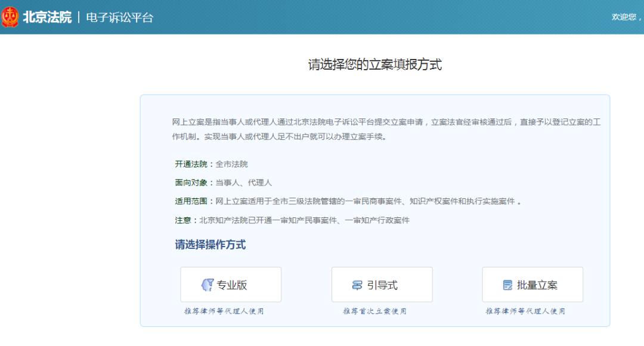Select the head-profile icon on 专业版 button
The image size is (644, 346).
(x=208, y=284)
